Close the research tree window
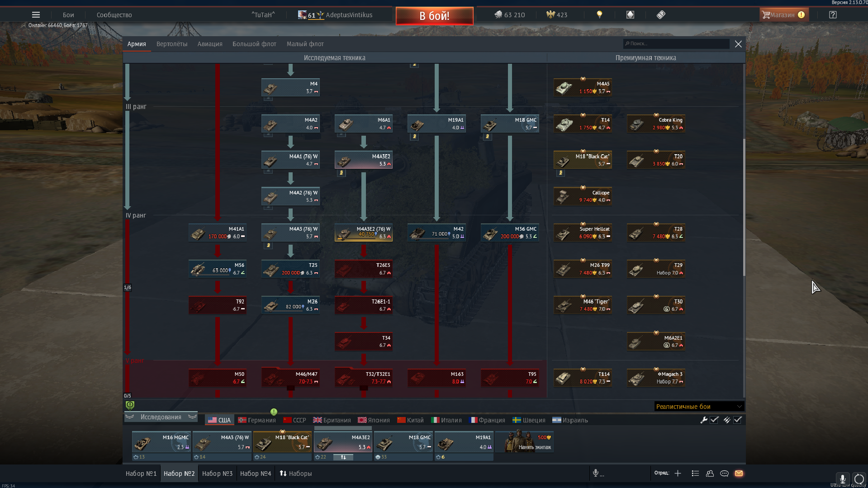 click(x=738, y=44)
